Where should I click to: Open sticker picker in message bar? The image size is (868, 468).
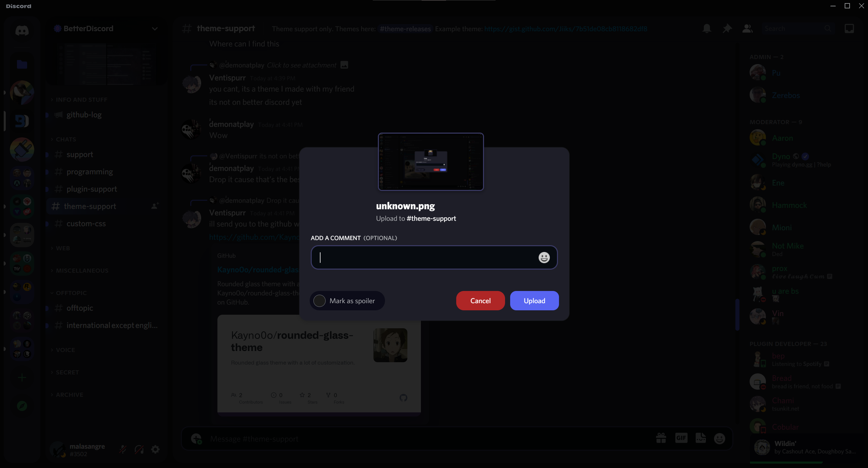click(701, 438)
